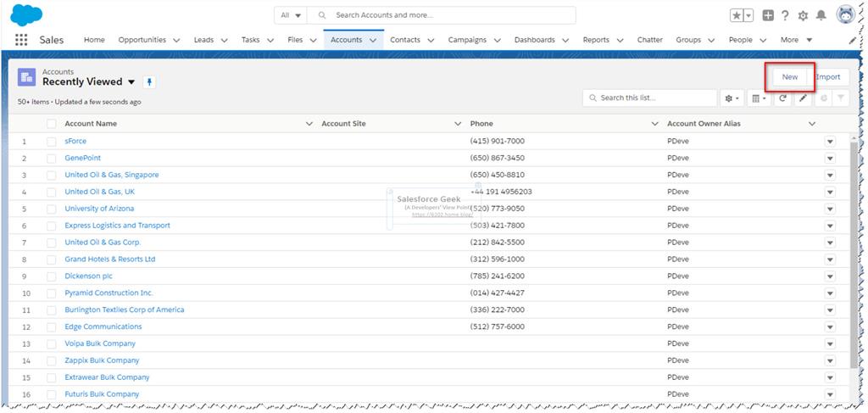Open row actions for Pyramid Construction Inc.
868x413 pixels.
(830, 293)
